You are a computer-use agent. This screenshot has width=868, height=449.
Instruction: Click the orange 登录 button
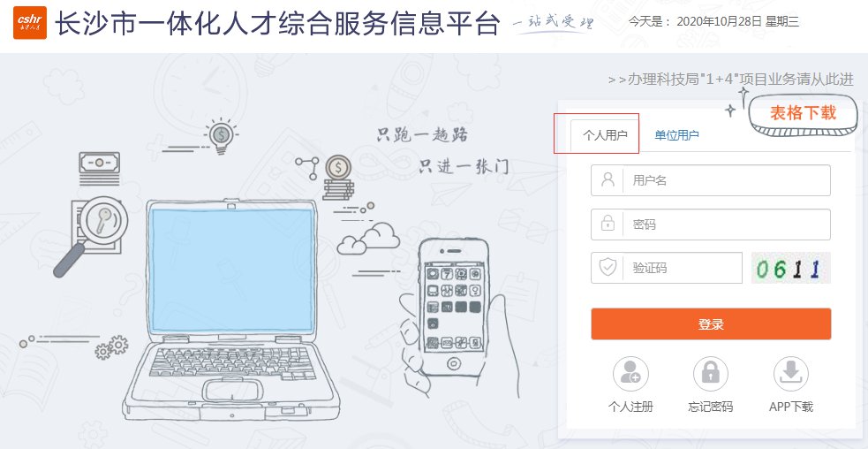[x=711, y=324]
